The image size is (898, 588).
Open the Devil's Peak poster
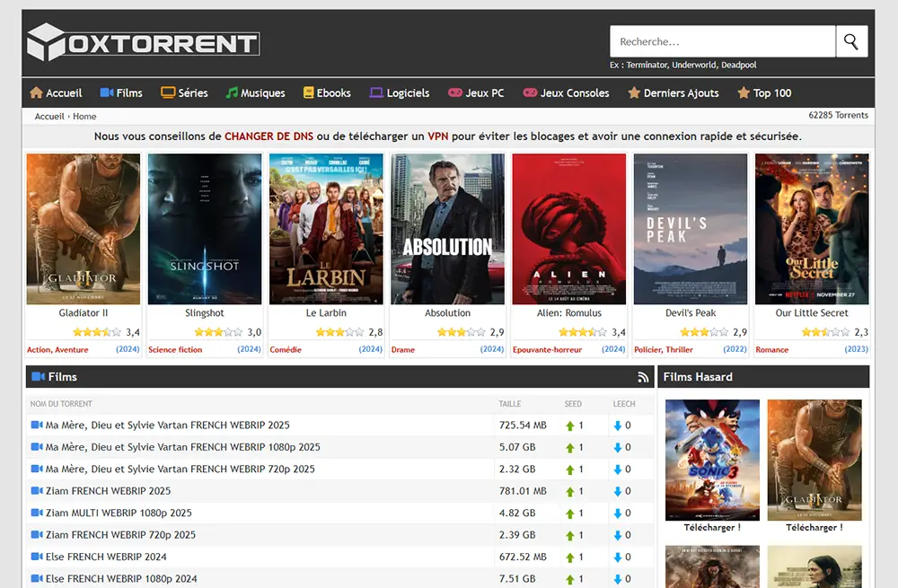click(690, 229)
